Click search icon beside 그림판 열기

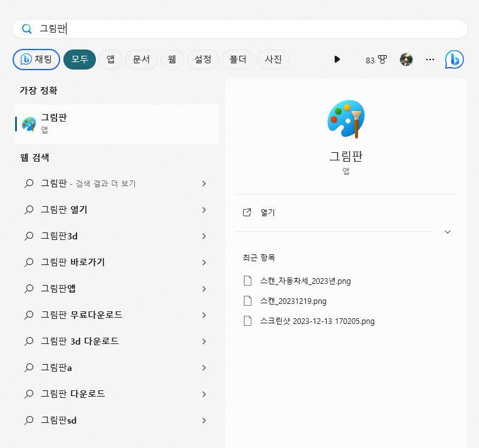pyautogui.click(x=29, y=210)
